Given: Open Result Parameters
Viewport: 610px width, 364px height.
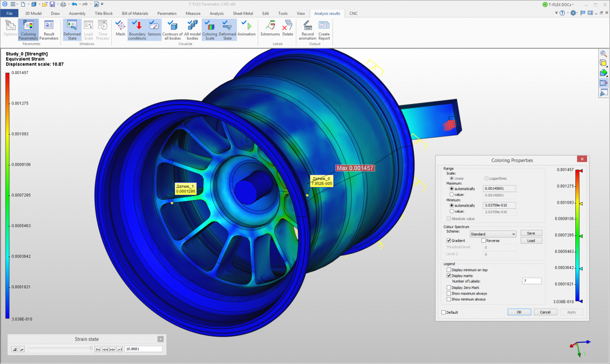Looking at the screenshot, I should (x=49, y=29).
